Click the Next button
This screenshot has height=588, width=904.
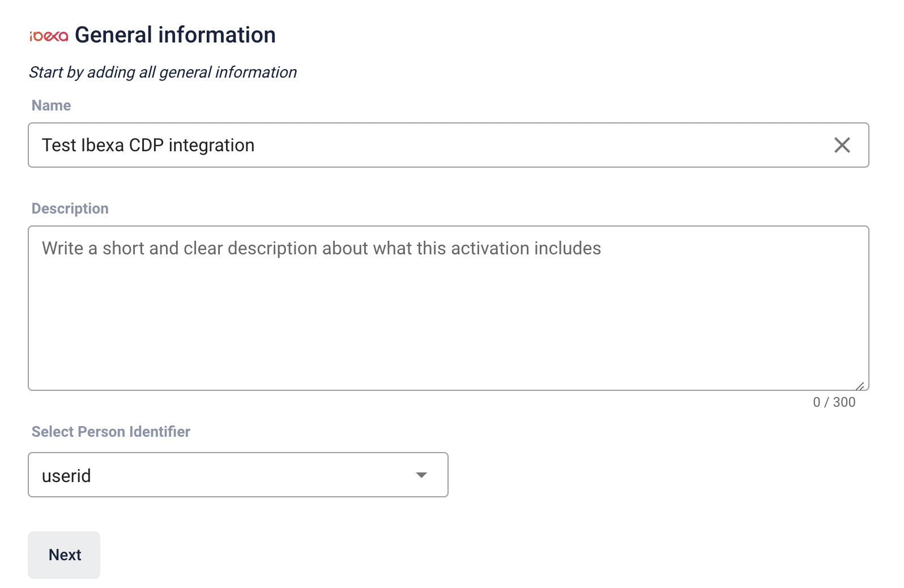pos(64,555)
